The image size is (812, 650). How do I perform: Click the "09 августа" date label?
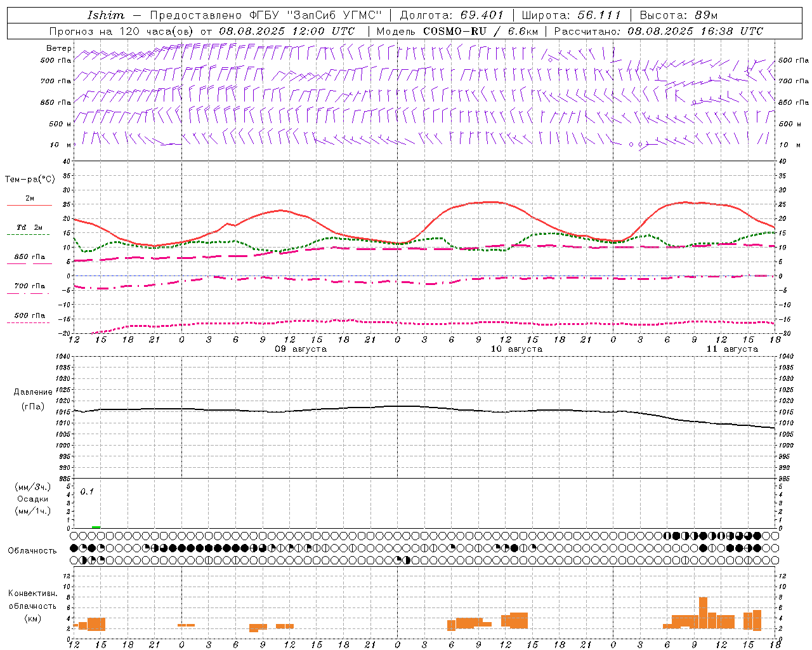(301, 349)
